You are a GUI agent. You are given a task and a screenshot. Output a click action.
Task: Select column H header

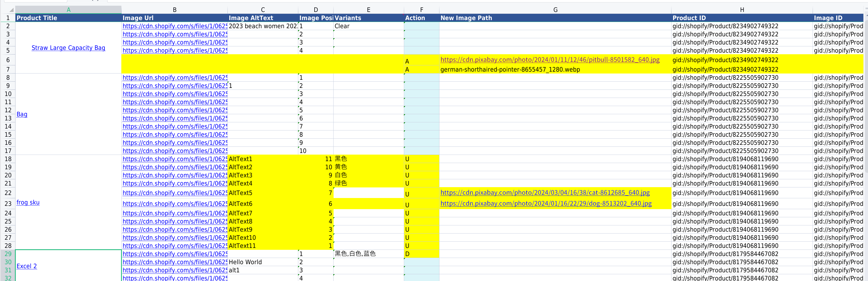click(x=742, y=10)
